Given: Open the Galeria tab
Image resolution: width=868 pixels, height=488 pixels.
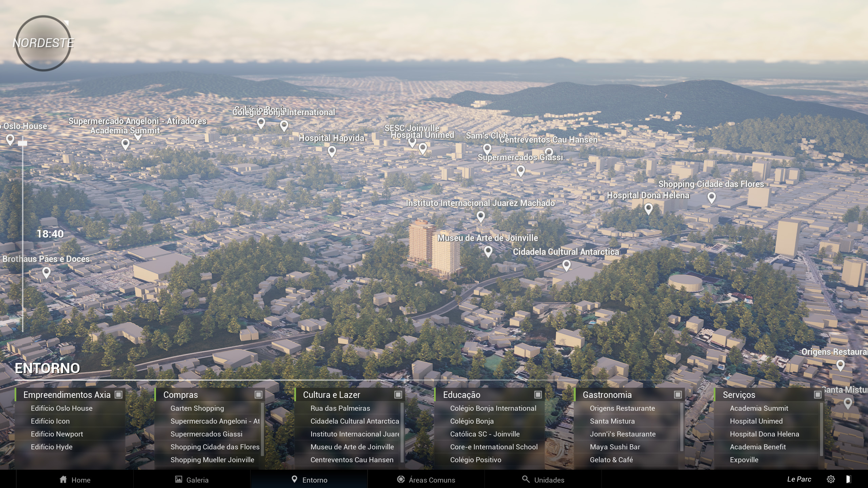Looking at the screenshot, I should 192,480.
